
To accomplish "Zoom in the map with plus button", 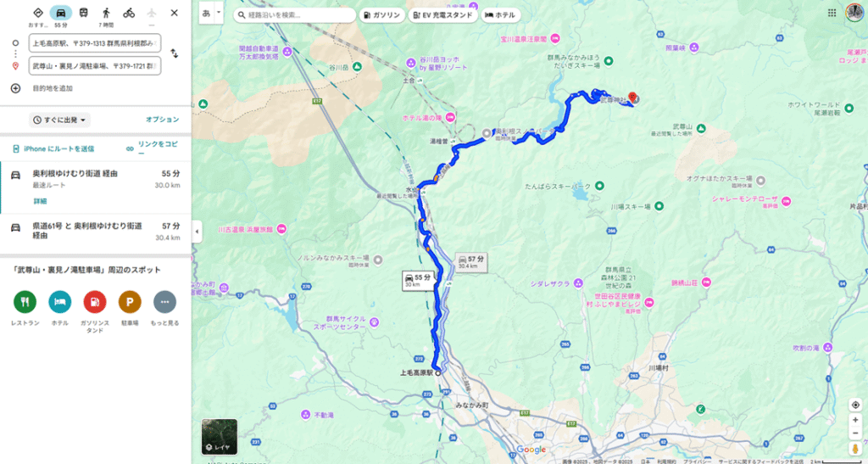I will (856, 420).
